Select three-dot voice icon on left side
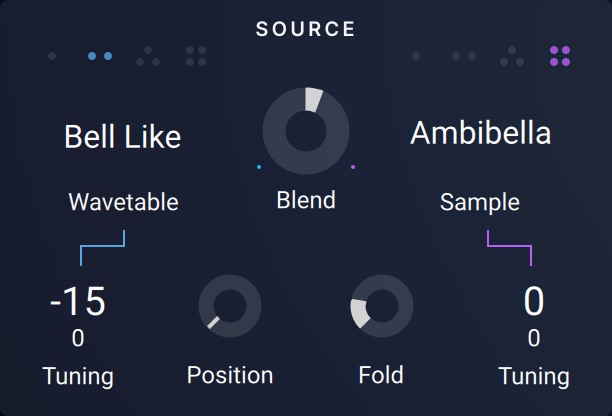This screenshot has height=416, width=612. coord(148,56)
